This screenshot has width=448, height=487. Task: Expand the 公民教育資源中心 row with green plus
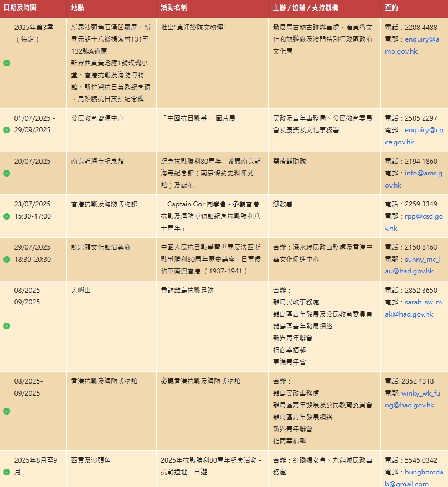point(7,130)
